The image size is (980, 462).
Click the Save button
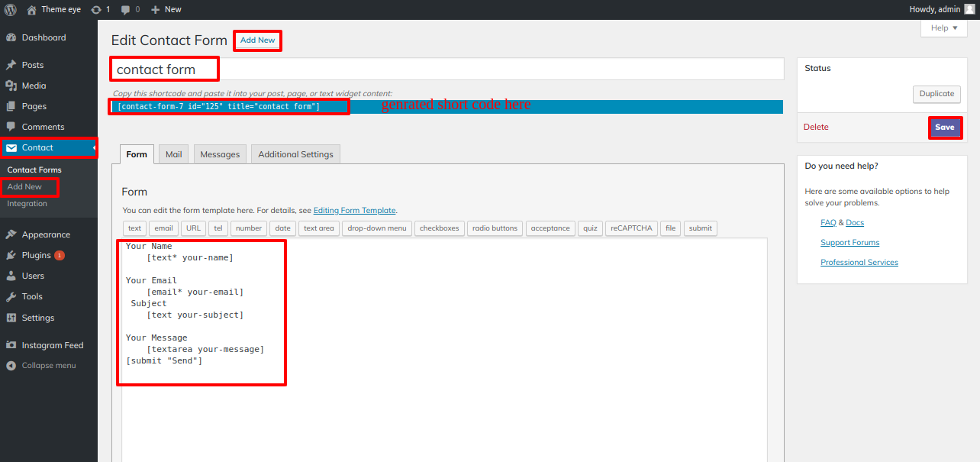tap(944, 128)
